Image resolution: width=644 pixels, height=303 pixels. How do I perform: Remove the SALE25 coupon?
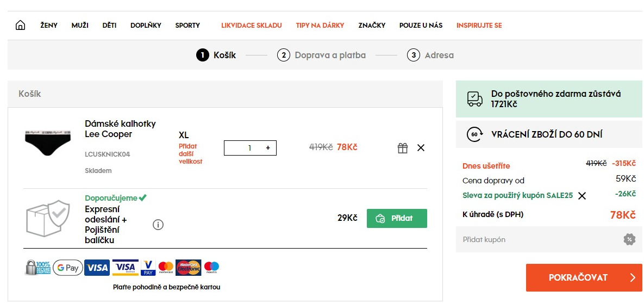click(x=582, y=196)
